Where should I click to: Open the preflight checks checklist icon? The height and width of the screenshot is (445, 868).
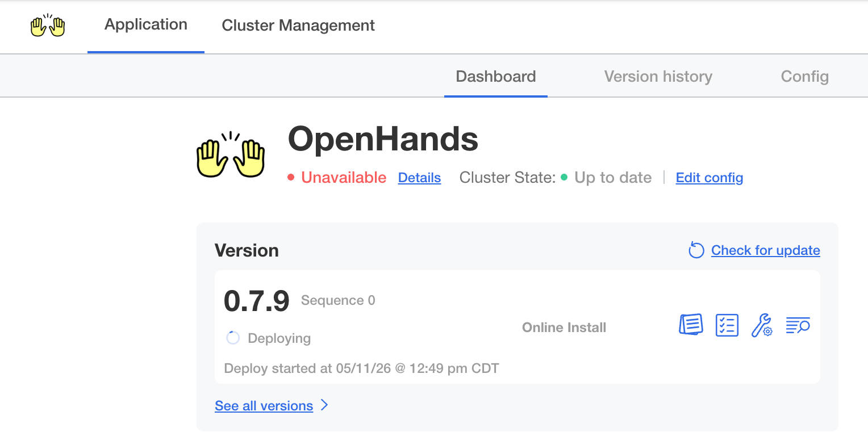click(727, 325)
